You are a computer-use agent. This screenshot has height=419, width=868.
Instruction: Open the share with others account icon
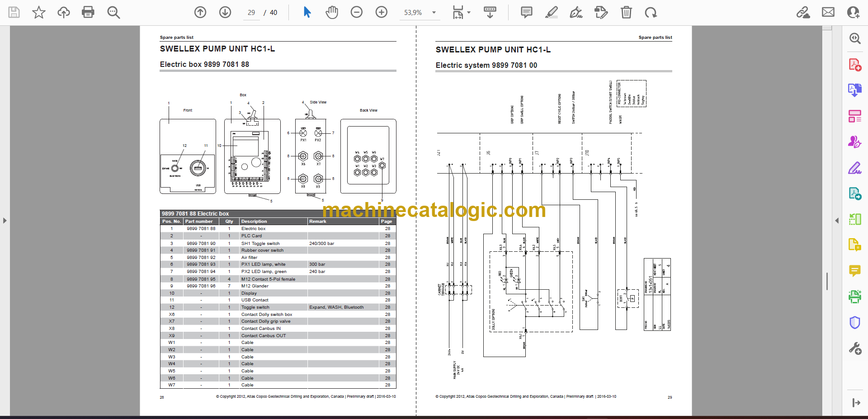(x=853, y=12)
